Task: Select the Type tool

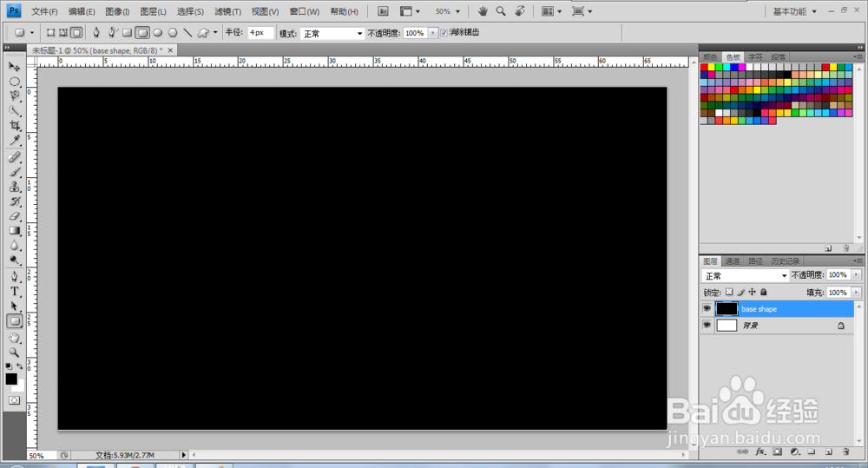Action: pos(15,292)
